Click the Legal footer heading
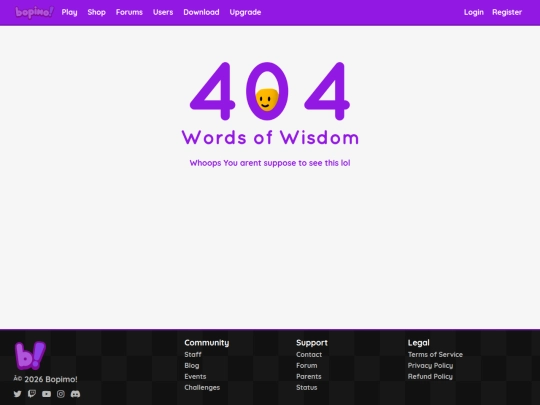540x405 pixels. coord(418,343)
